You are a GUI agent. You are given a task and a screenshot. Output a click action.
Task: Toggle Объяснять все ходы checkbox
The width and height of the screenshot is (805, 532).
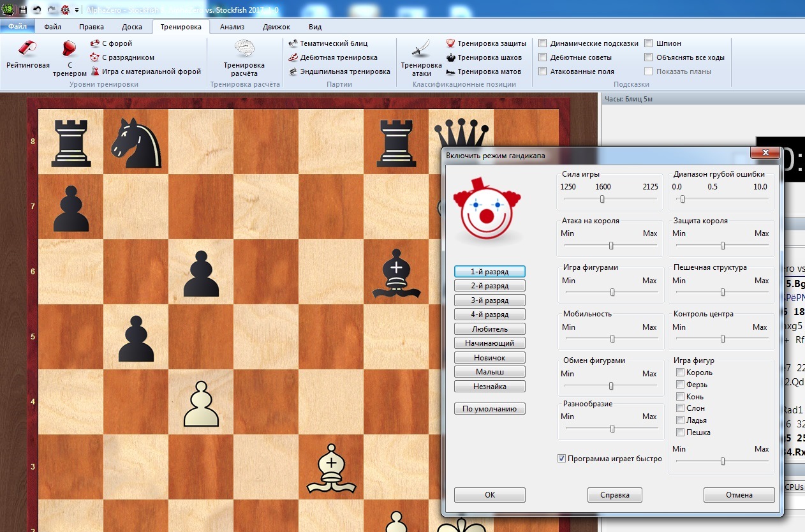coord(649,57)
